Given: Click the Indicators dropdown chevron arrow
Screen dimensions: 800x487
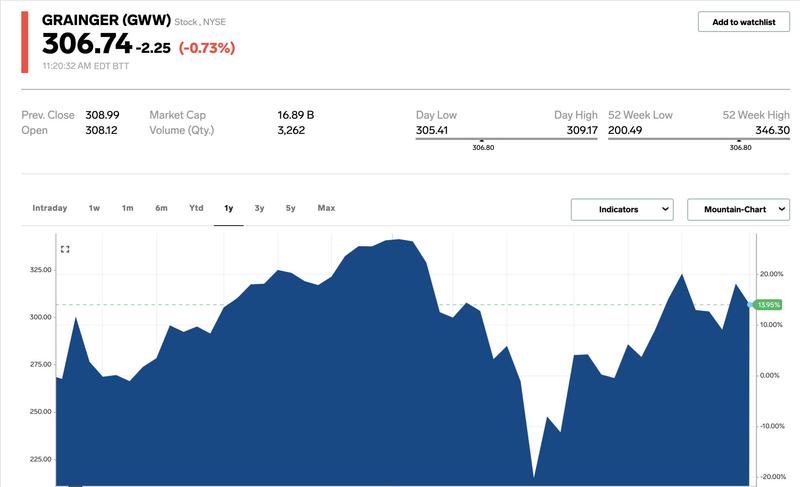Looking at the screenshot, I should [666, 209].
